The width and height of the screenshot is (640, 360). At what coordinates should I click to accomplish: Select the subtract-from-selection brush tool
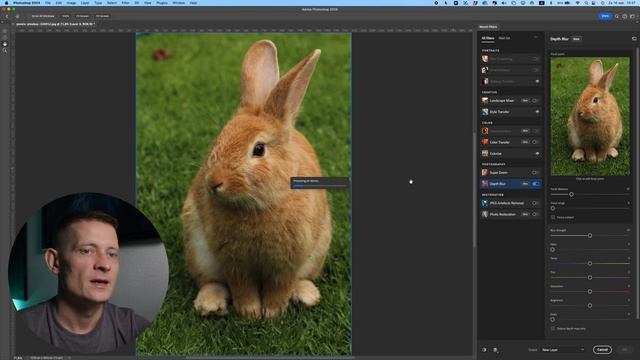[x=5, y=37]
